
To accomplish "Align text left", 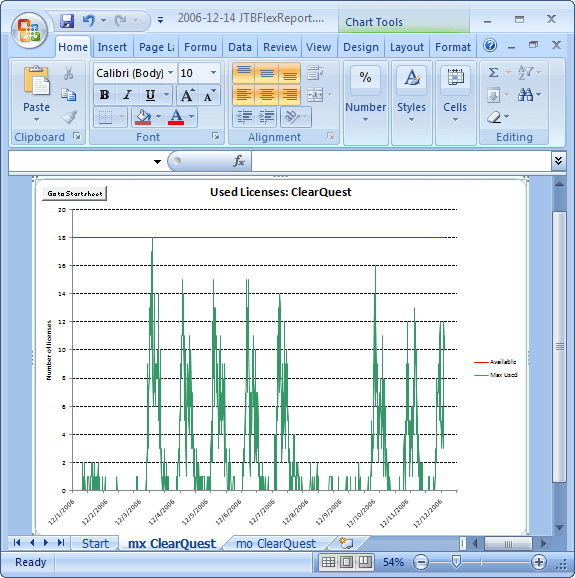I will [x=244, y=95].
